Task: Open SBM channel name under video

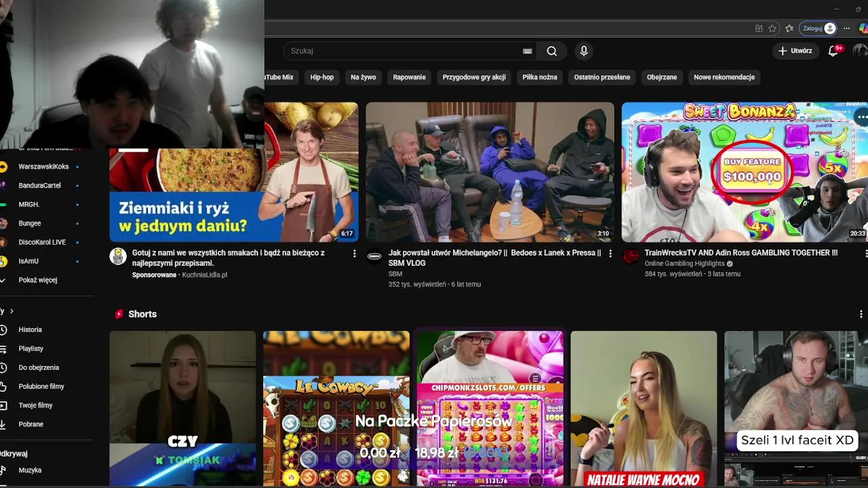Action: (x=395, y=274)
